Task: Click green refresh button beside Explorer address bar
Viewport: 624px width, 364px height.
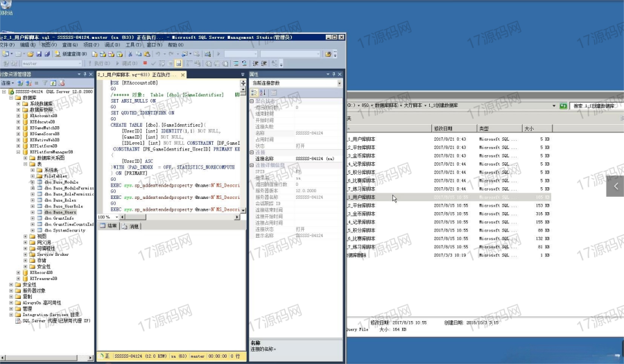Action: tap(563, 106)
